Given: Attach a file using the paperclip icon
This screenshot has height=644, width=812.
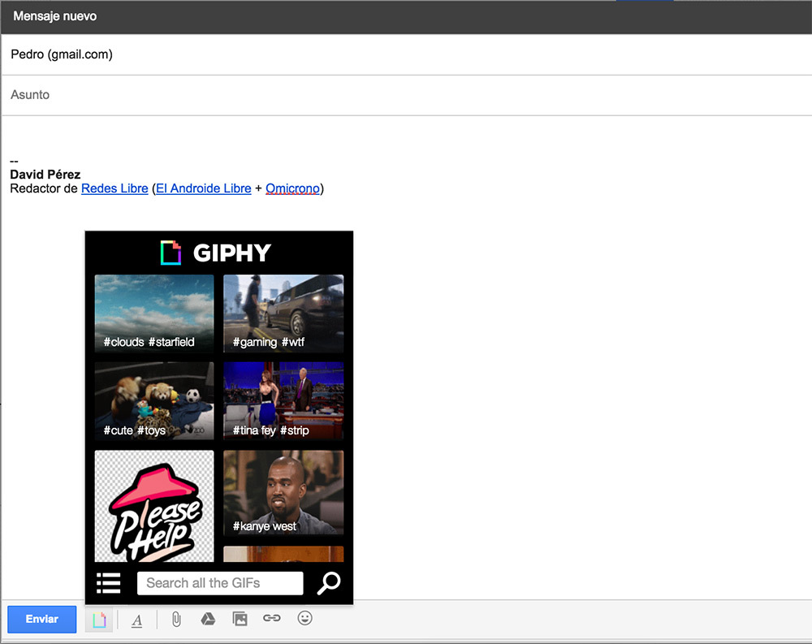Looking at the screenshot, I should point(175,618).
